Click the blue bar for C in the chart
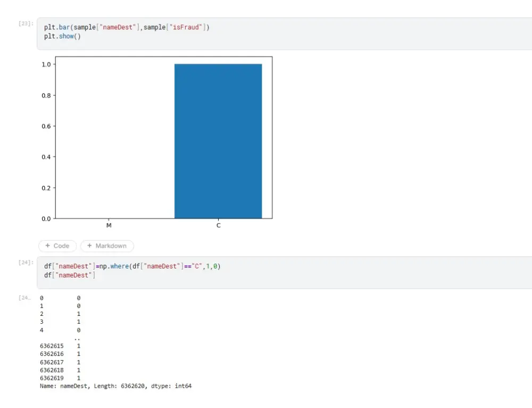Image resolution: width=532 pixels, height=408 pixels. [218, 141]
